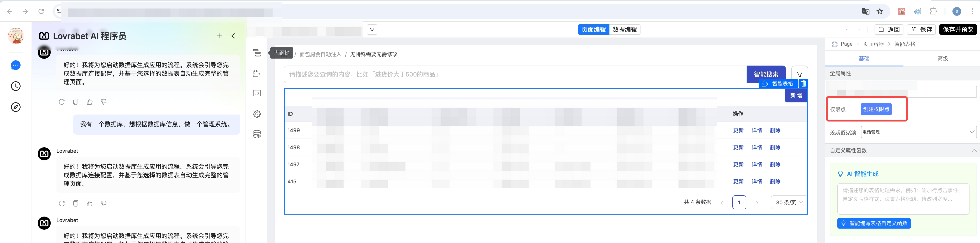Click 详情 for row 1498
980x243 pixels.
click(x=756, y=148)
